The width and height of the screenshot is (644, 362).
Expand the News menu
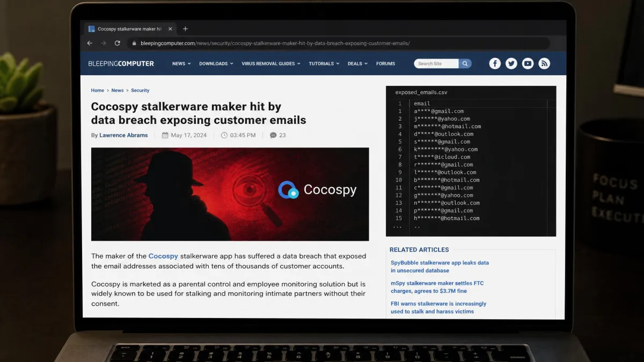point(181,63)
